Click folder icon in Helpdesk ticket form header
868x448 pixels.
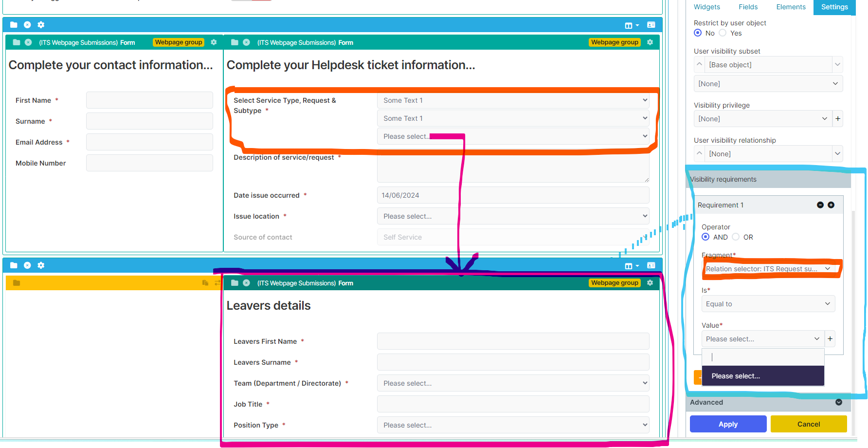235,42
